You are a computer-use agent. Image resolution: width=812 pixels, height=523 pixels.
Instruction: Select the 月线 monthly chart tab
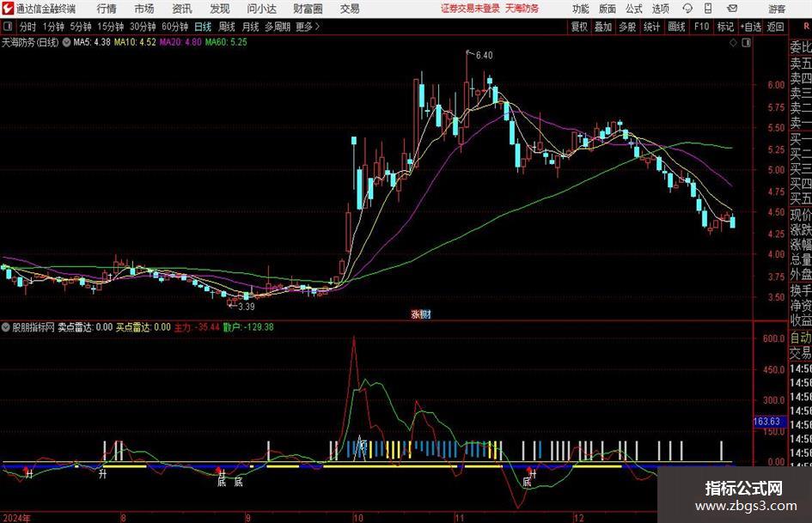(x=250, y=27)
